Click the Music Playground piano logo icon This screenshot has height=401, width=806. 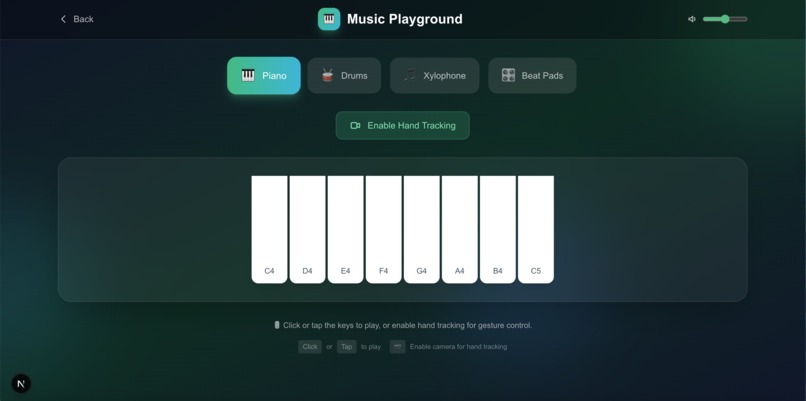329,19
